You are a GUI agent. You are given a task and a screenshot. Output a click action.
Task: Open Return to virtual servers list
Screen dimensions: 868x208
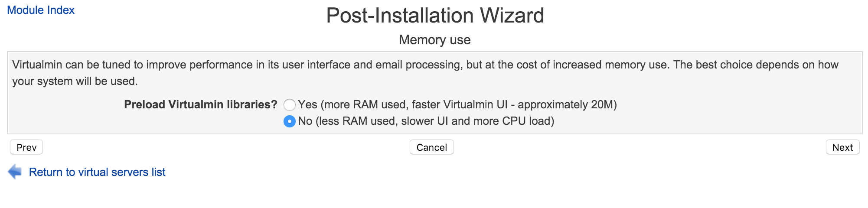97,172
